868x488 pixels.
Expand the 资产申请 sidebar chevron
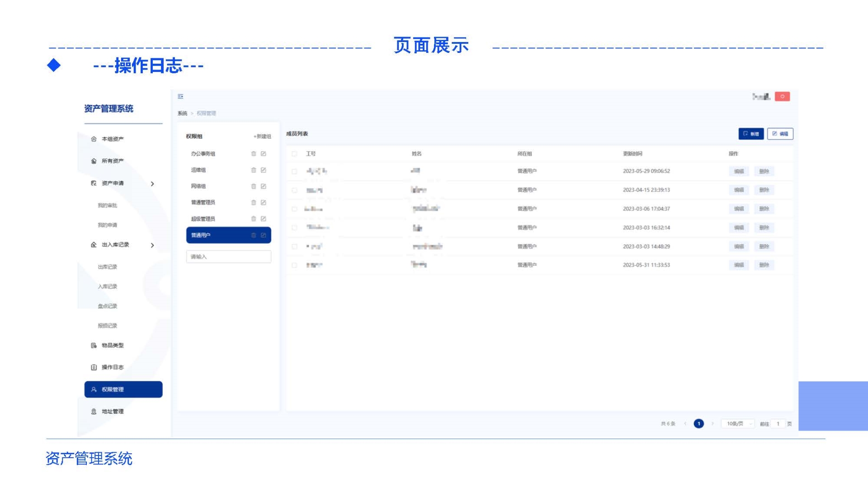[x=152, y=183]
